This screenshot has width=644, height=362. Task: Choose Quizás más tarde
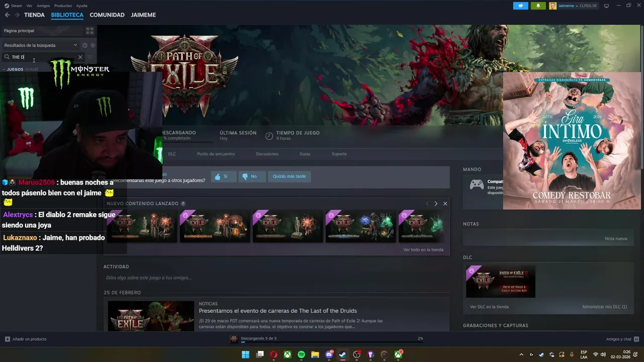289,176
